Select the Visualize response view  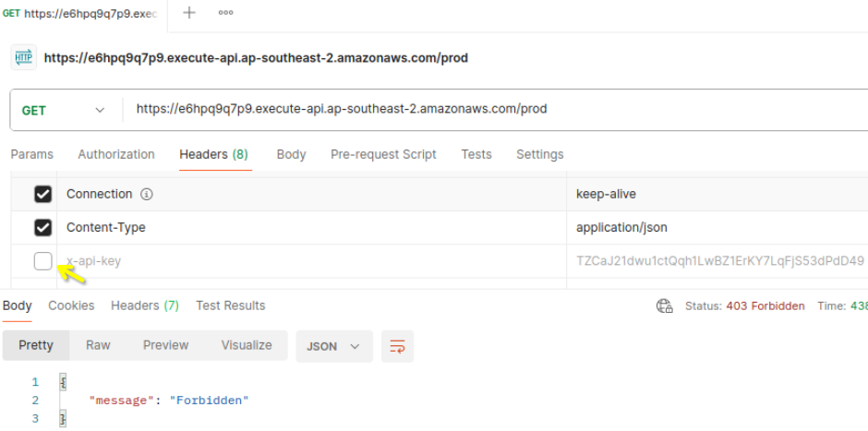pyautogui.click(x=247, y=345)
